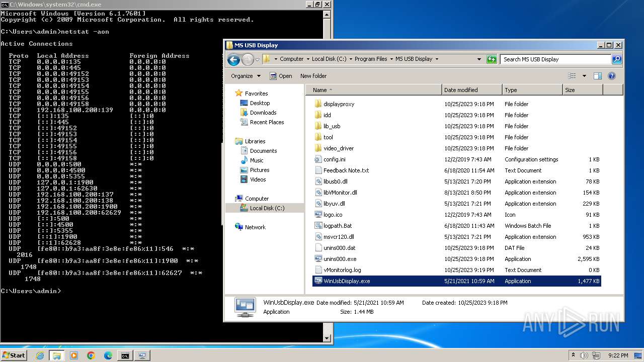Screen dimensions: 644x362
Task: Click Google Chrome icon in taskbar
Action: pyautogui.click(x=91, y=355)
